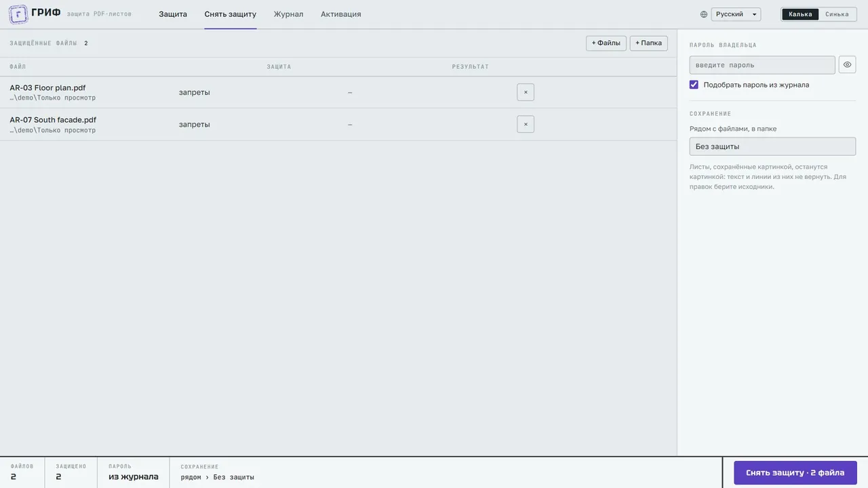Viewport: 868px width, 488px height.
Task: Open the Защита tab
Action: pyautogui.click(x=173, y=14)
